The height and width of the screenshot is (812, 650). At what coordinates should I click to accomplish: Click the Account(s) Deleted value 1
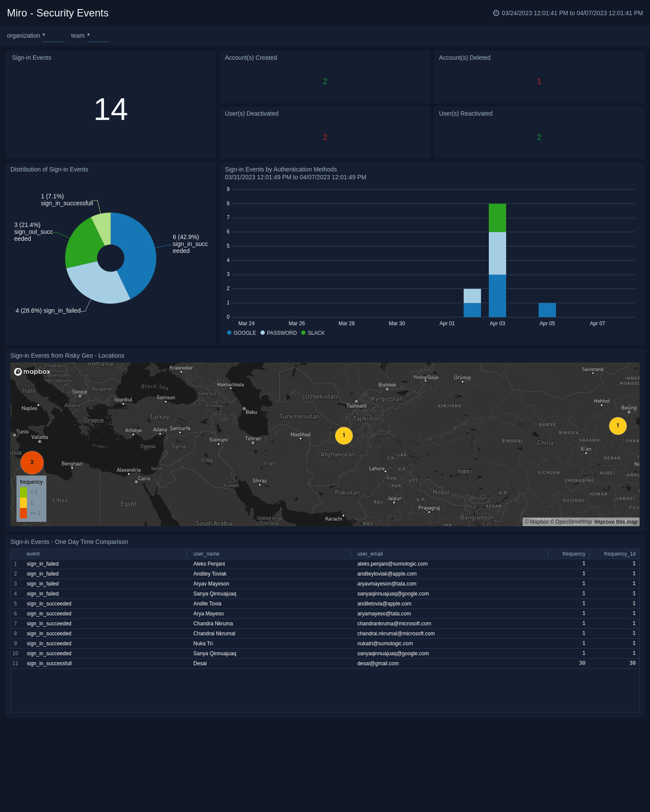point(539,81)
